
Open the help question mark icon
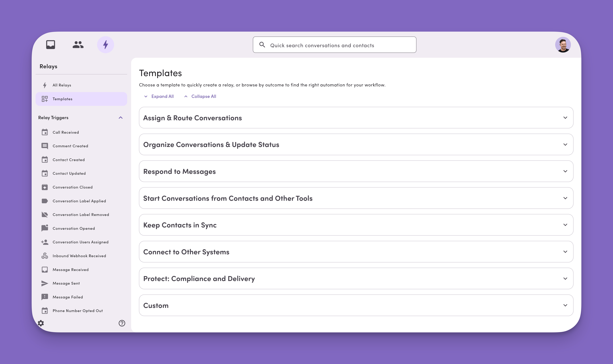(x=122, y=323)
